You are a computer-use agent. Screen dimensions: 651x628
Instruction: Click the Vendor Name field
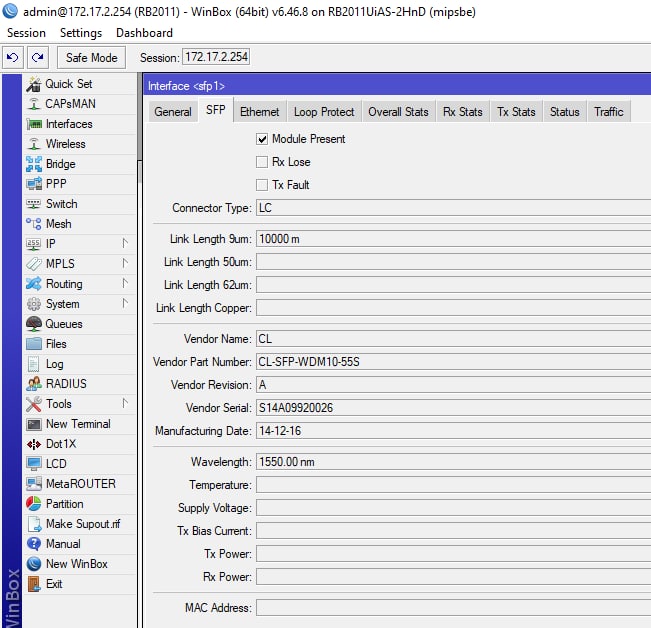453,339
